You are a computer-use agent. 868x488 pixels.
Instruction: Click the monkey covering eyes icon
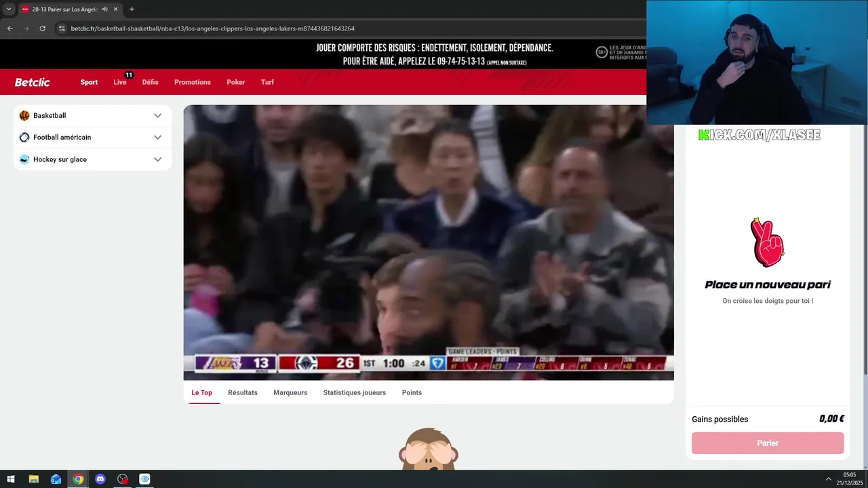pyautogui.click(x=429, y=449)
